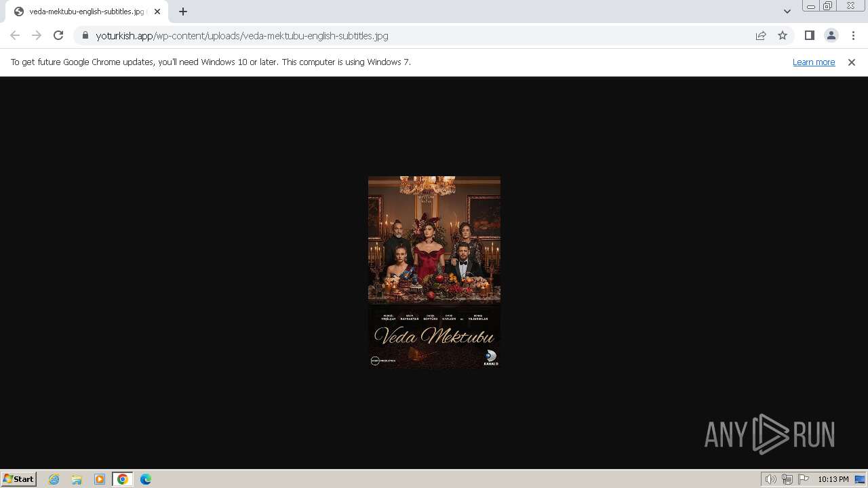Expand the tab search dropdown arrow
Image resolution: width=868 pixels, height=488 pixels.
tap(787, 12)
